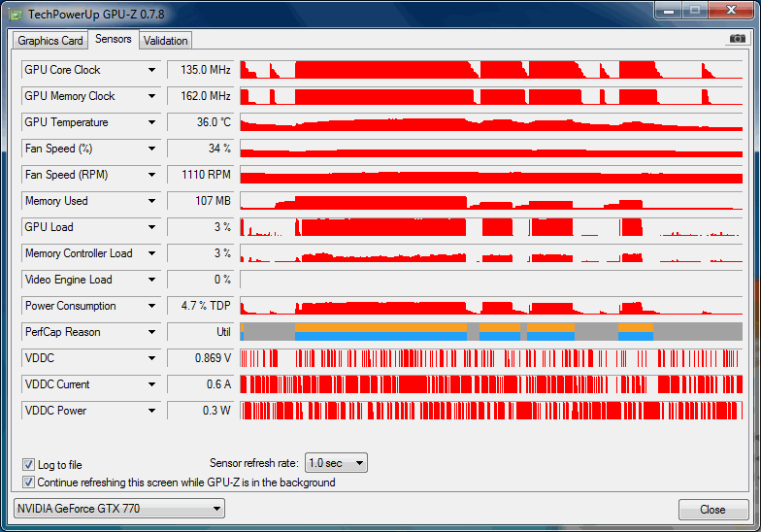Uncheck Continue refreshing in background checkbox
The width and height of the screenshot is (761, 532).
[29, 482]
